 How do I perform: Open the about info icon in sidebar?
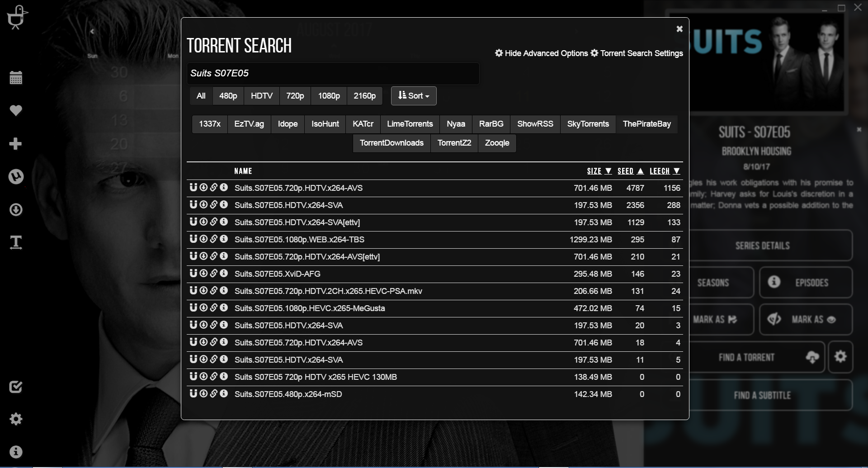pyautogui.click(x=16, y=452)
